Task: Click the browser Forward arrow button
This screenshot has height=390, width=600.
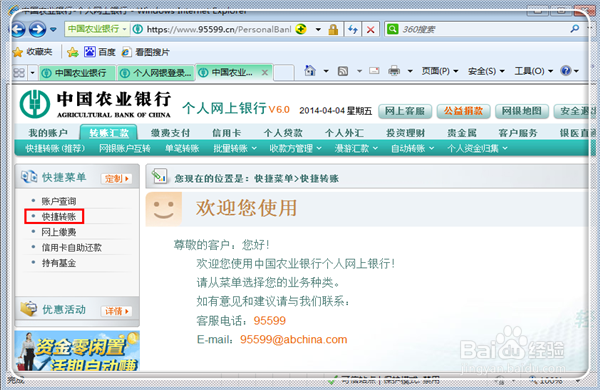Action: [38, 29]
